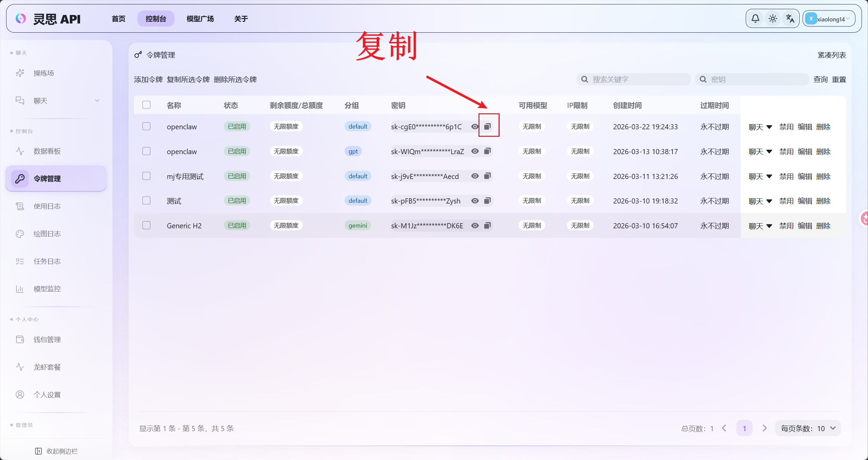Expand the 聊天 sidebar submenu chevron
This screenshot has width=868, height=460.
tap(97, 101)
